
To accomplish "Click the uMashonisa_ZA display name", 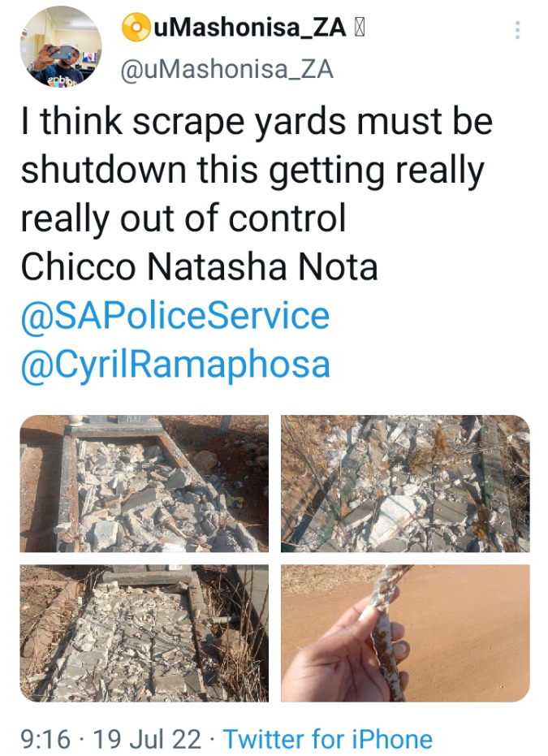I will coord(250,28).
